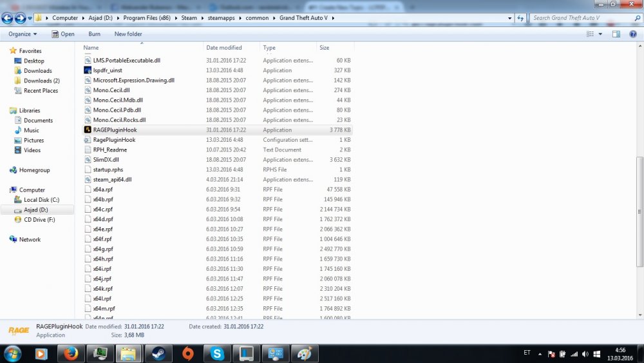
Task: Expand the arrow after Grand Theft Auto V
Action: 333,18
